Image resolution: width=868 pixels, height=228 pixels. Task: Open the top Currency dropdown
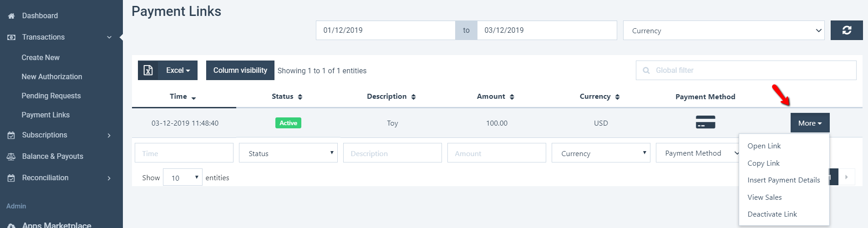point(723,30)
